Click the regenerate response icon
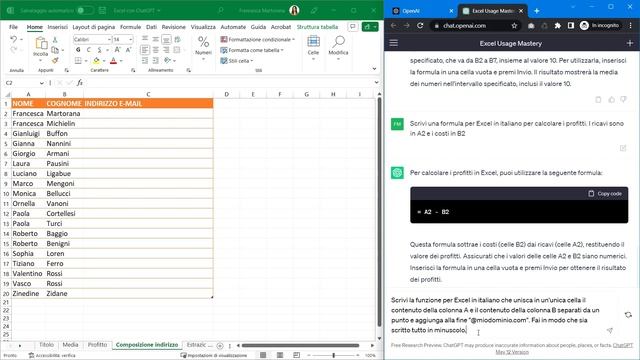This screenshot has height=360, width=640. pyautogui.click(x=628, y=315)
